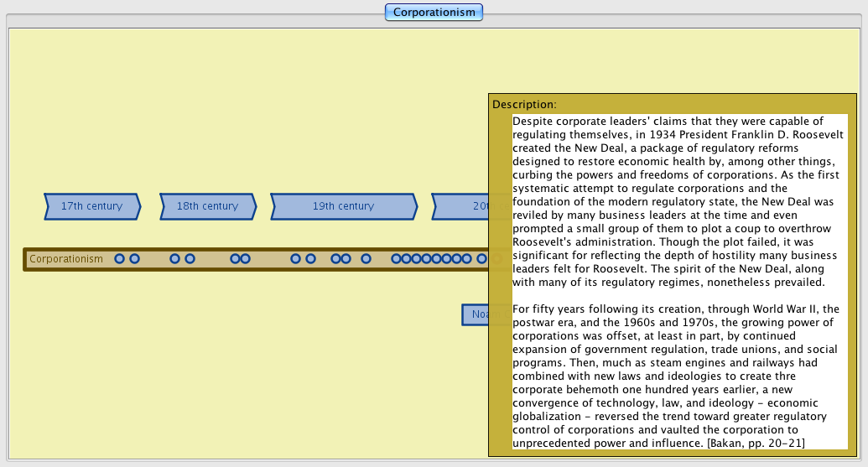Screen dimensions: 868x467
Task: Click the Corporationism label on the timeline bar
Action: click(x=66, y=259)
